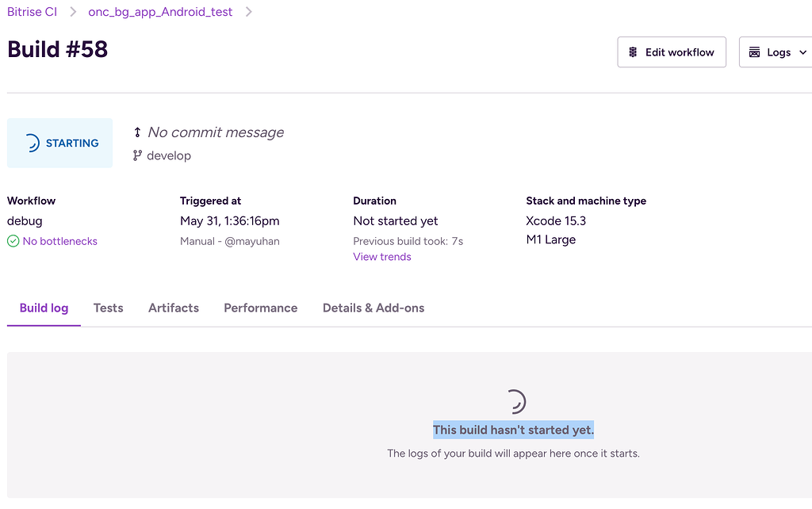
Task: Open the onc_bg_app_Android_test breadcrumb
Action: (160, 12)
